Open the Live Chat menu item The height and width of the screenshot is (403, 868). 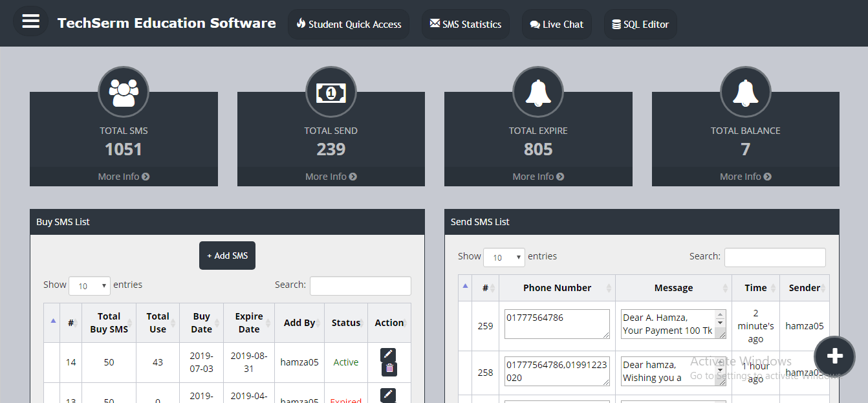coord(556,24)
